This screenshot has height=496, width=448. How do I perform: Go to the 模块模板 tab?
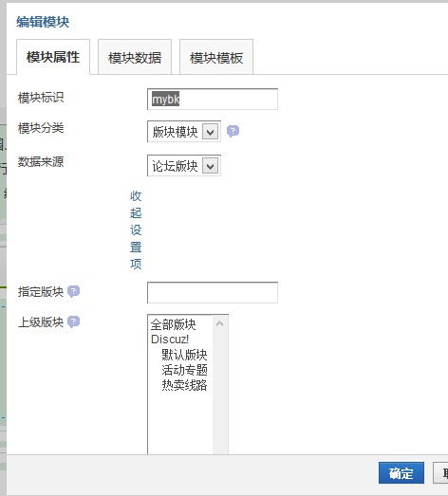(216, 57)
